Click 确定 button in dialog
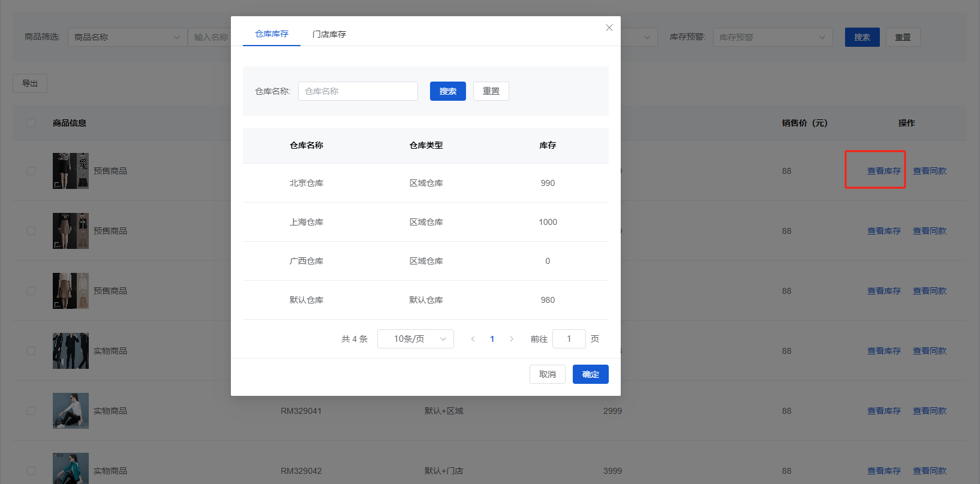The image size is (980, 484). [x=591, y=374]
